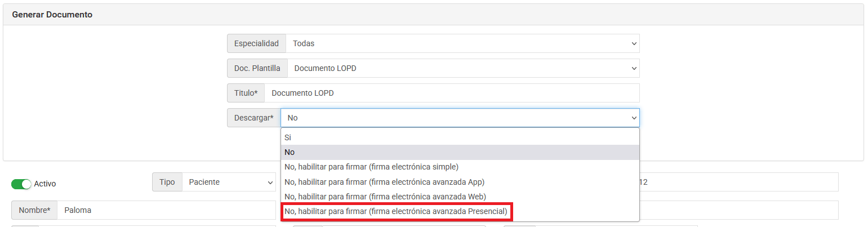Click the Especialidad dropdown chevron arrow

click(x=634, y=43)
